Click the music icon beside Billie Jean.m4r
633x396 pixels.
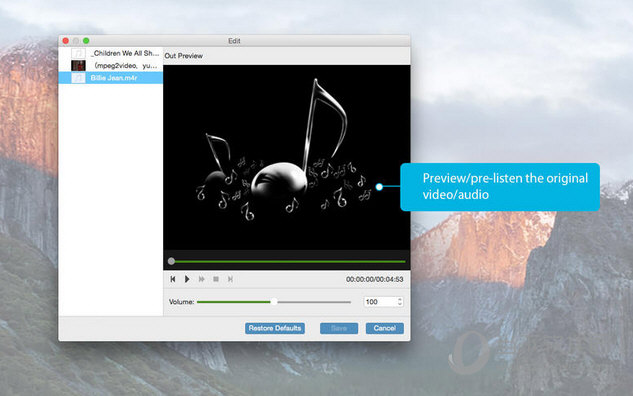(78, 78)
